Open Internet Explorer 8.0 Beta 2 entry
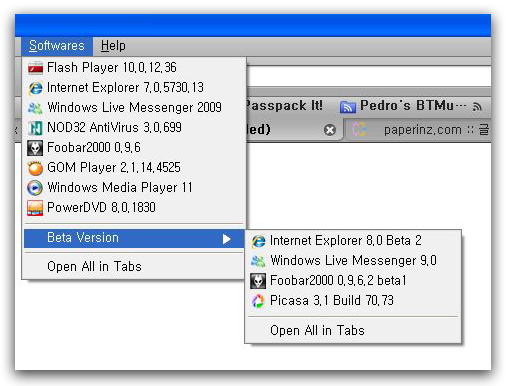 (353, 241)
